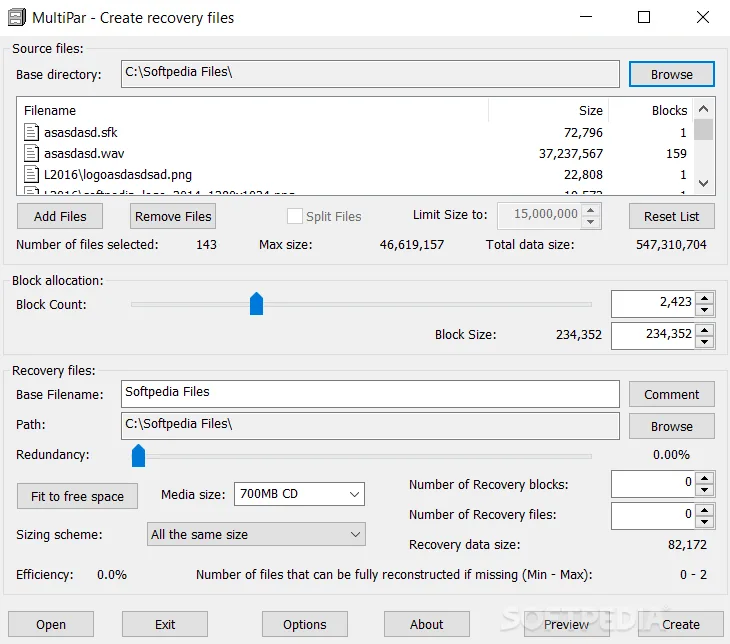Click the Reset List button
The height and width of the screenshot is (644, 730).
coord(672,217)
